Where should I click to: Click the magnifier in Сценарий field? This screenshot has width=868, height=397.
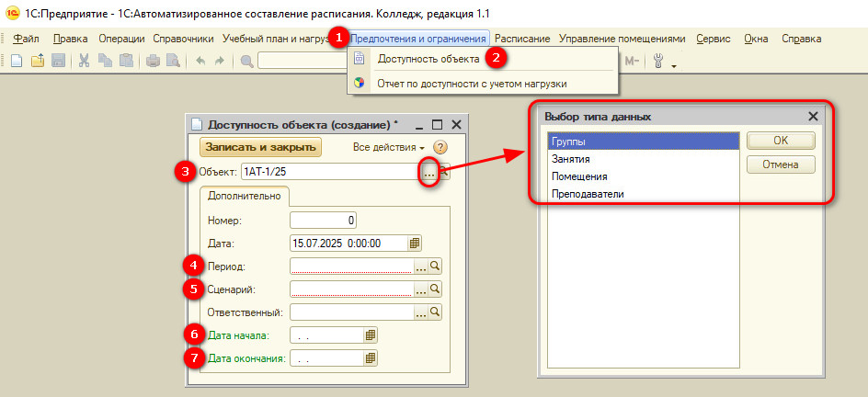(x=436, y=289)
